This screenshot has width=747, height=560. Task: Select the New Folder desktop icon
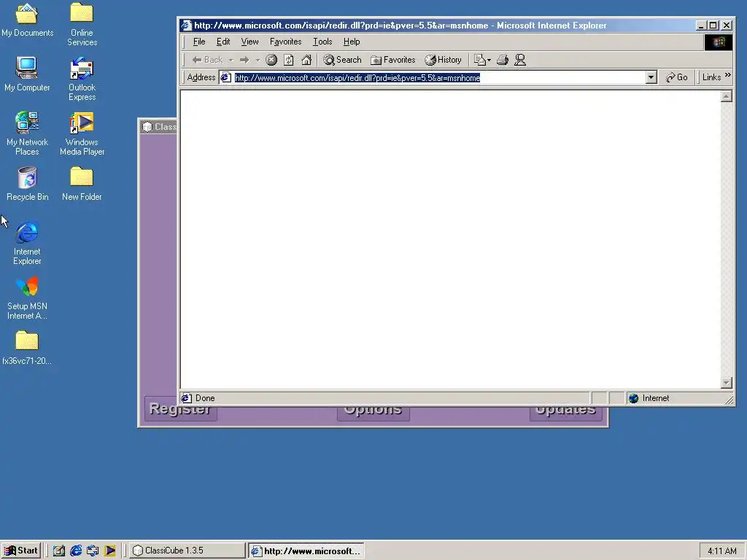point(82,184)
